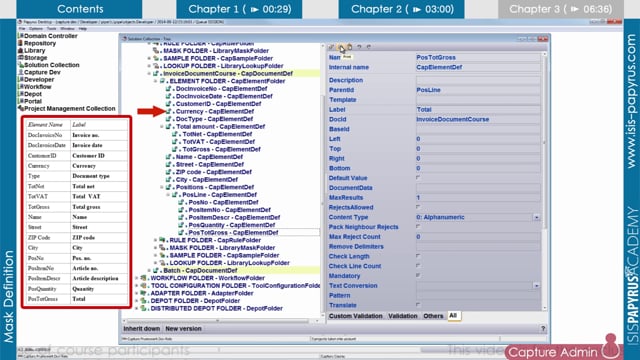Screen dimensions: 640x360
Task: Collapse the ELEMENT FOLDER tree node
Action: coord(156,81)
